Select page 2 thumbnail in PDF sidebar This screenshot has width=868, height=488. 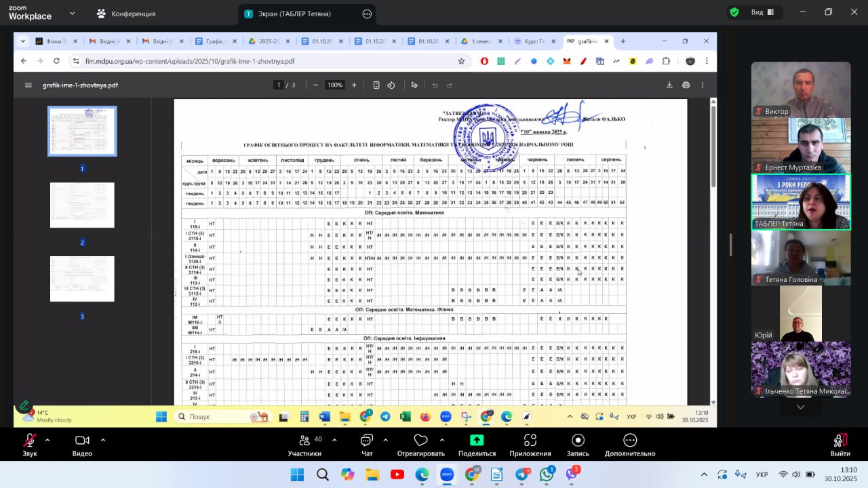(x=82, y=205)
